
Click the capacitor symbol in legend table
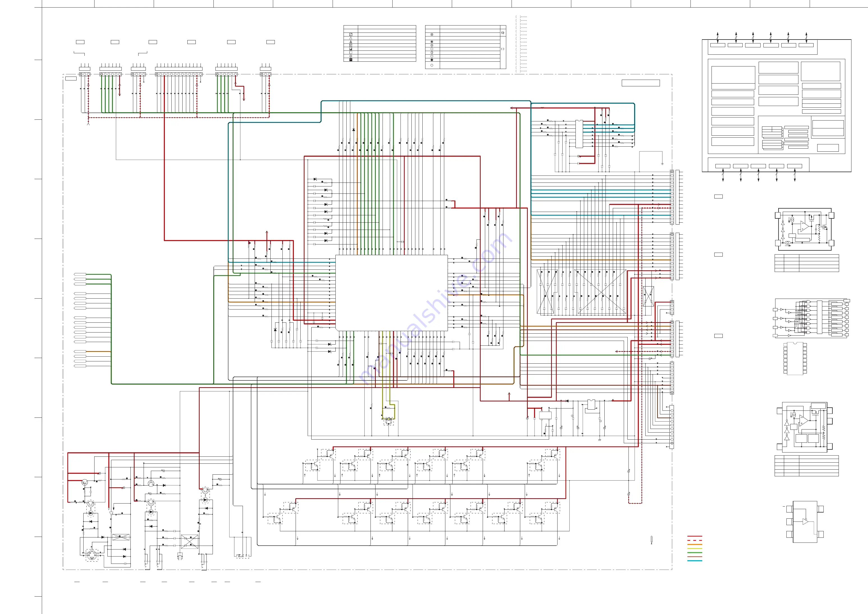click(503, 49)
